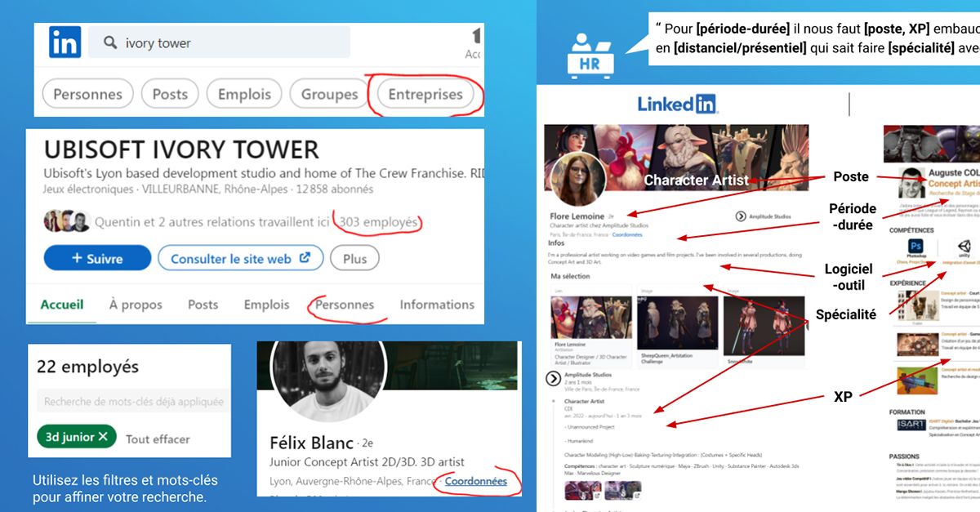Click Consulter le site web button
The image size is (980, 512).
240,259
